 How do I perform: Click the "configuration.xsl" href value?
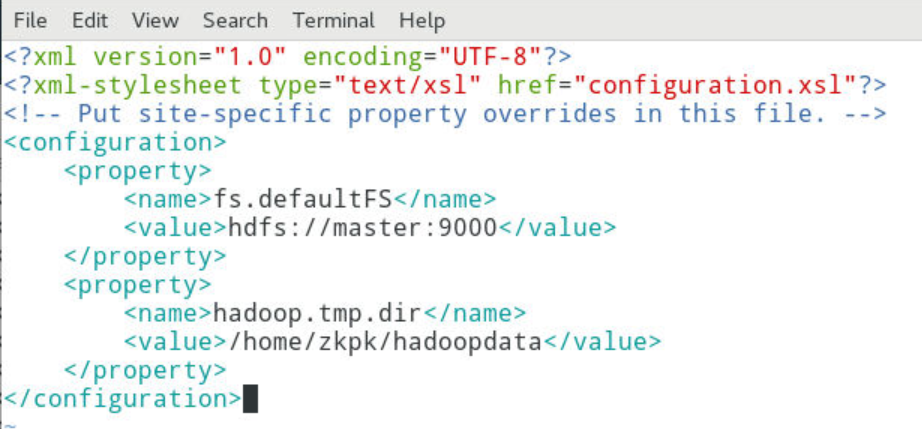pos(714,86)
